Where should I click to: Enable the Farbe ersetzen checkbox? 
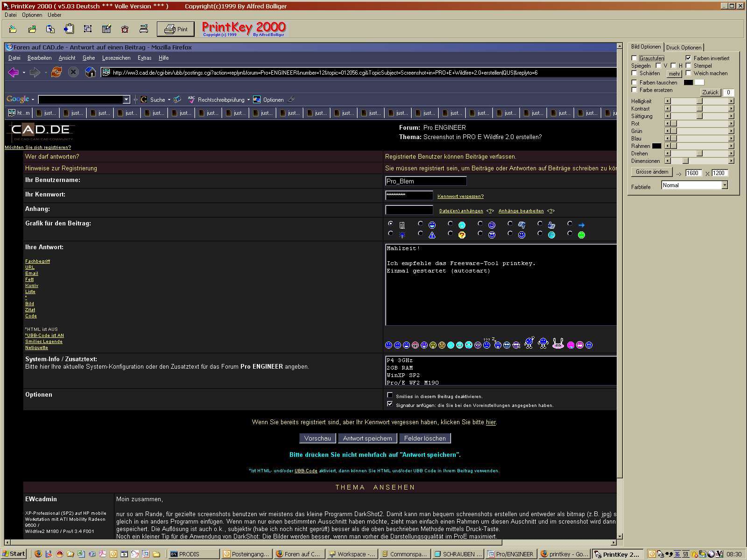coord(634,90)
